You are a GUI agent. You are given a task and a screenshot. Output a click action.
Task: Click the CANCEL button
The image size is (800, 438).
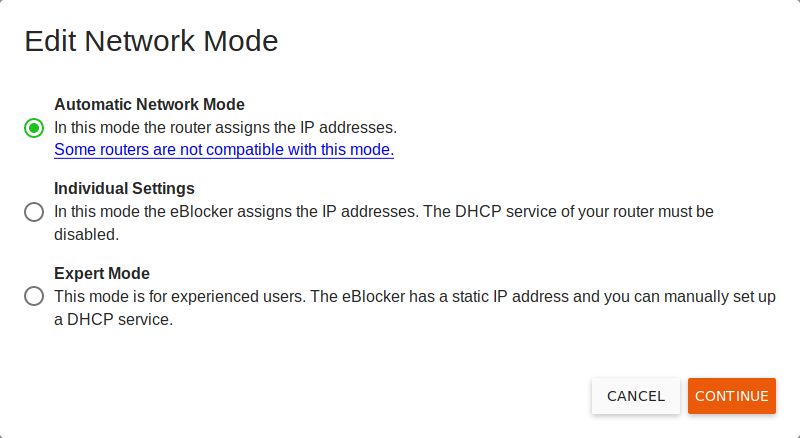(636, 396)
